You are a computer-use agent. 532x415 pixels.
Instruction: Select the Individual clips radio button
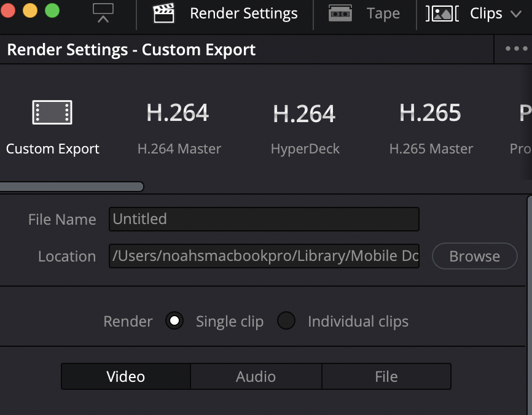pos(286,320)
